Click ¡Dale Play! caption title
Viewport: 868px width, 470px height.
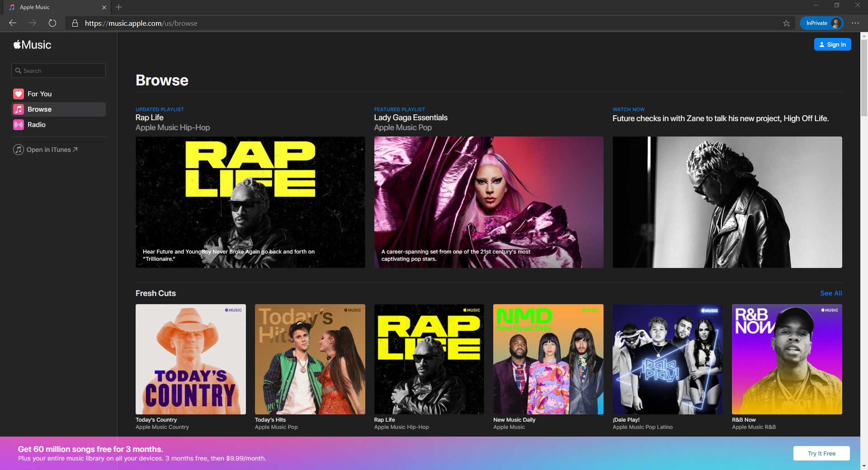[626, 420]
